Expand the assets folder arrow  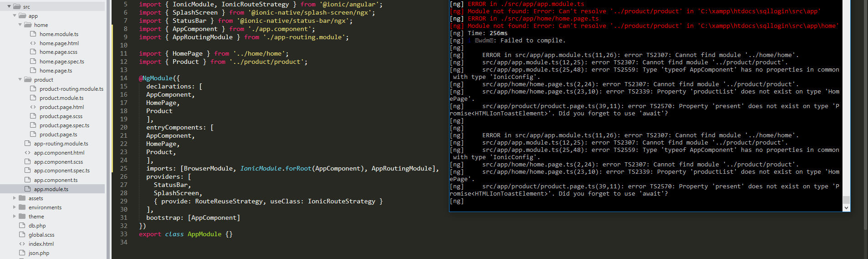15,198
